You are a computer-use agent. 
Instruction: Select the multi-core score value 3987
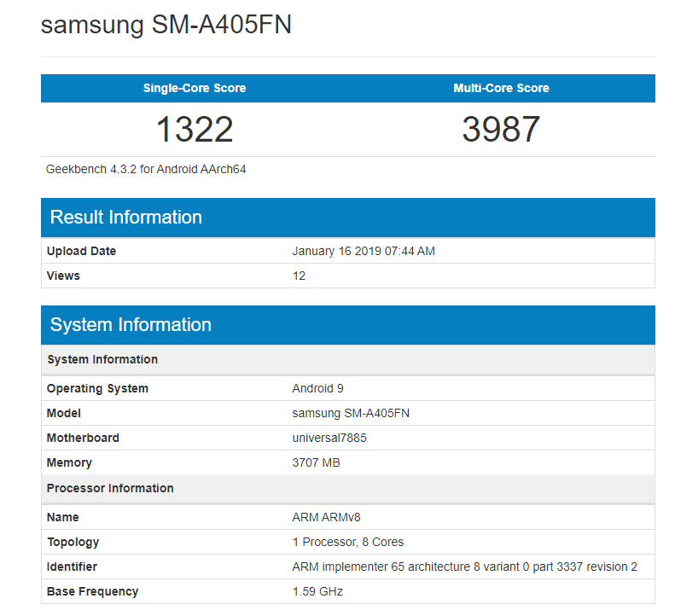[x=501, y=129]
